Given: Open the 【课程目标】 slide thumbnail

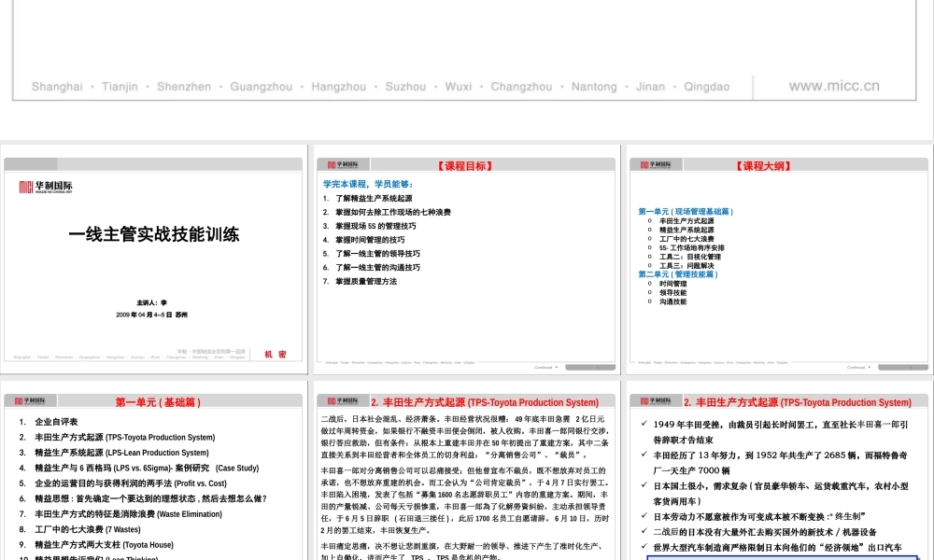Looking at the screenshot, I should coord(466,259).
